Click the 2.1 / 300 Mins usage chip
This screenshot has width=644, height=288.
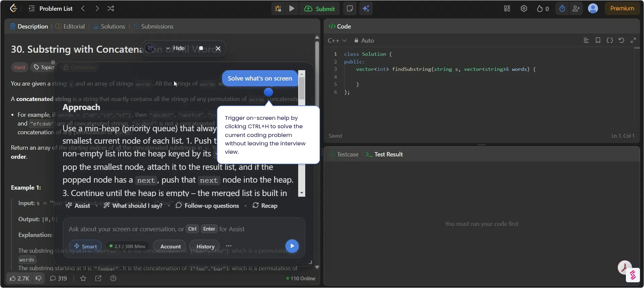127,246
